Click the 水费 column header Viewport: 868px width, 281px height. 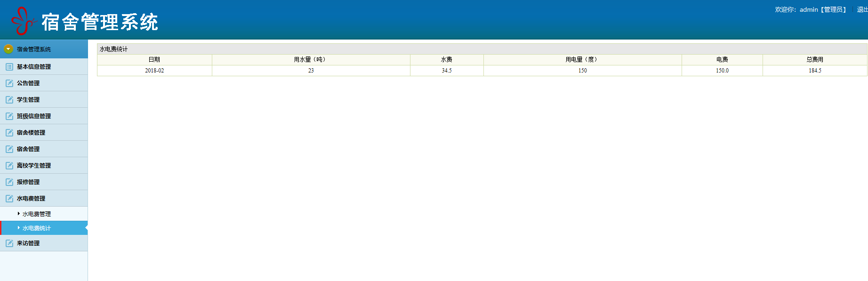tap(447, 59)
